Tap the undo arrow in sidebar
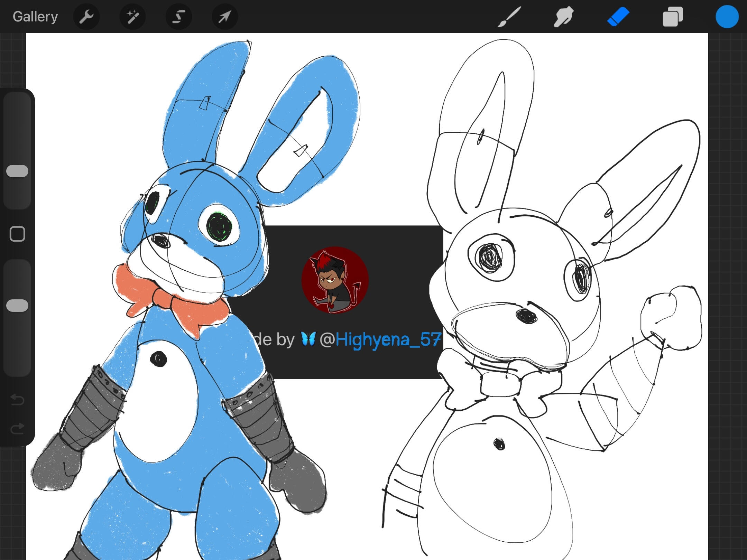This screenshot has height=560, width=747. pyautogui.click(x=17, y=400)
